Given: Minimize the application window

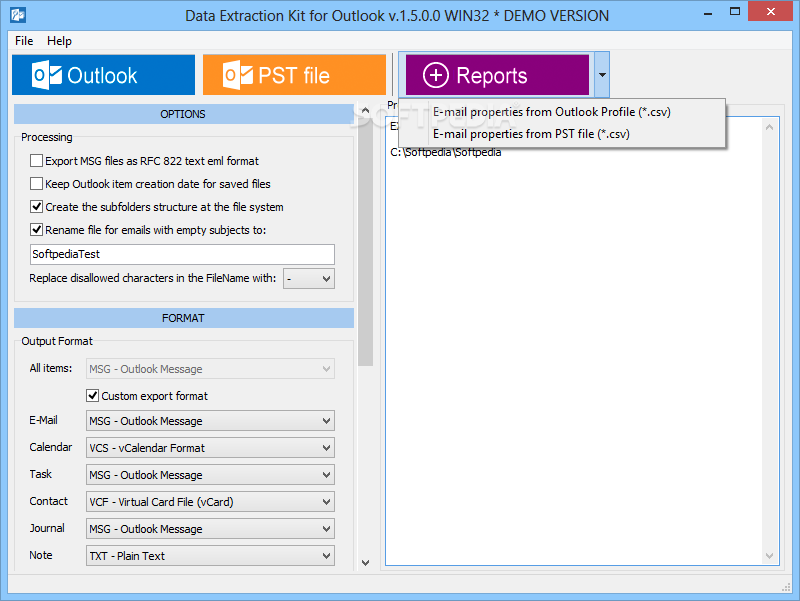Looking at the screenshot, I should 708,13.
